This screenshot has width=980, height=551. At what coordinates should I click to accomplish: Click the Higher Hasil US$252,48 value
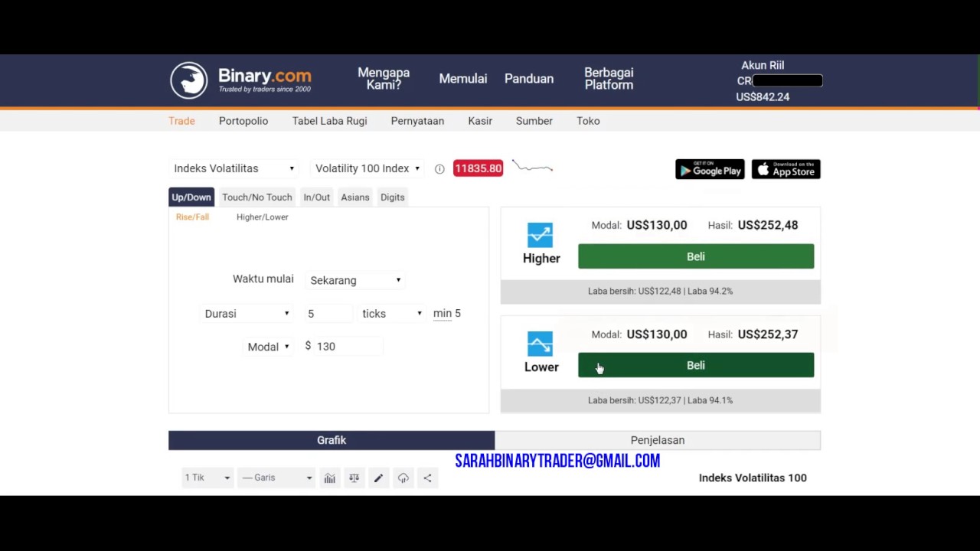coord(768,225)
